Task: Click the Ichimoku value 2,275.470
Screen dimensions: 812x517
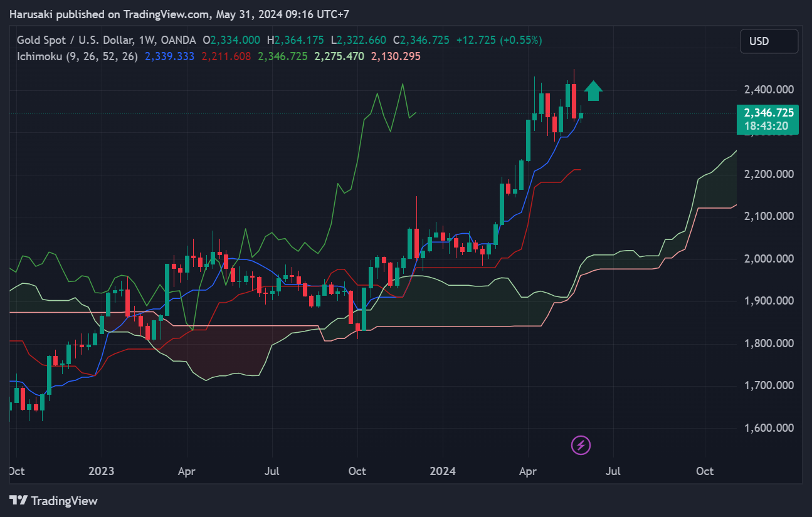Action: tap(339, 56)
